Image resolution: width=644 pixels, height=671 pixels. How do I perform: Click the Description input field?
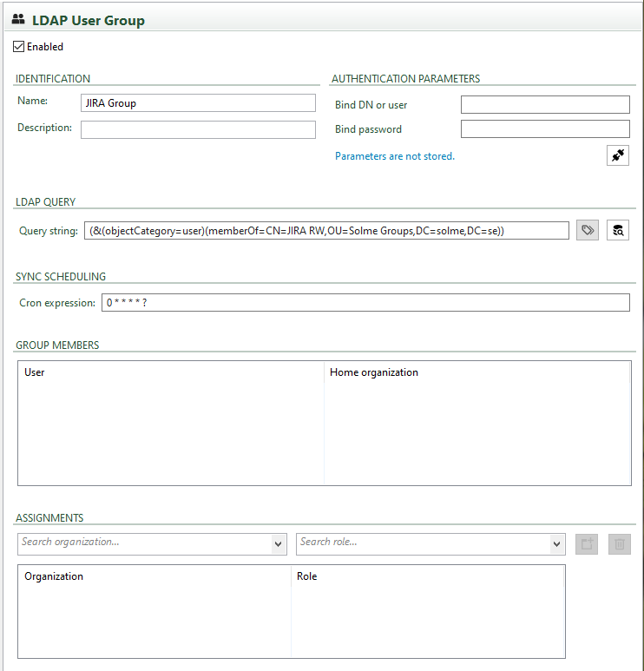coord(198,129)
